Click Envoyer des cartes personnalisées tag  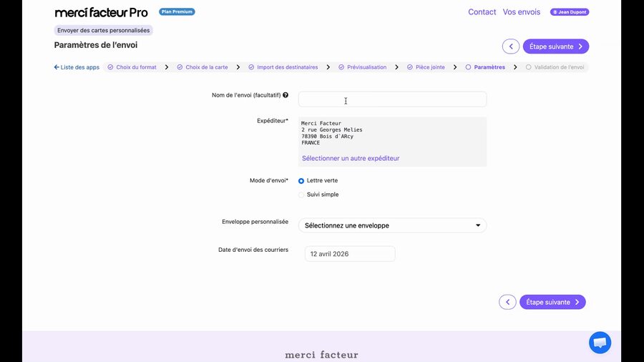point(104,30)
